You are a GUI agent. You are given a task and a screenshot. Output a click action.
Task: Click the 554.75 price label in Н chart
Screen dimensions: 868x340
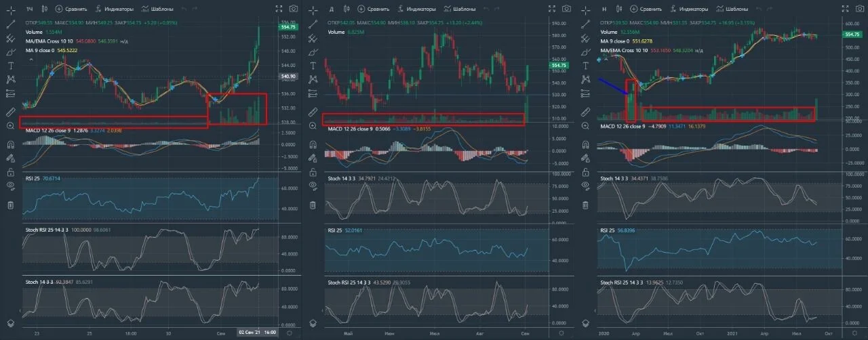(x=852, y=35)
